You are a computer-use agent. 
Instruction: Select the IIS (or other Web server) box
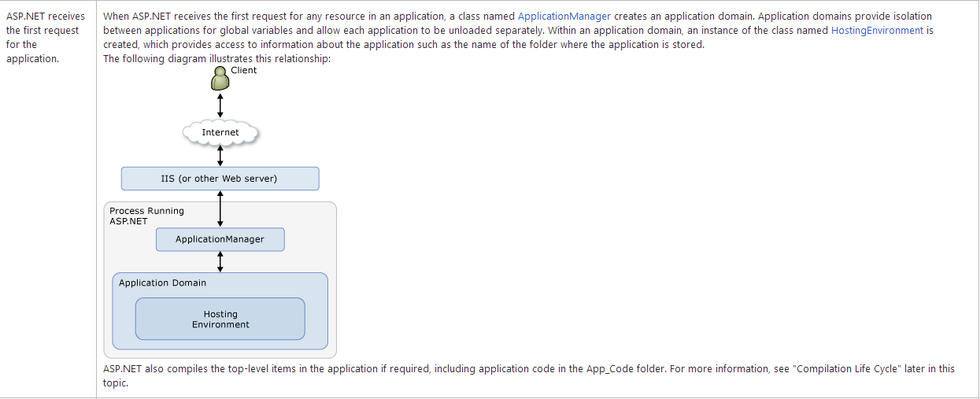pyautogui.click(x=220, y=179)
